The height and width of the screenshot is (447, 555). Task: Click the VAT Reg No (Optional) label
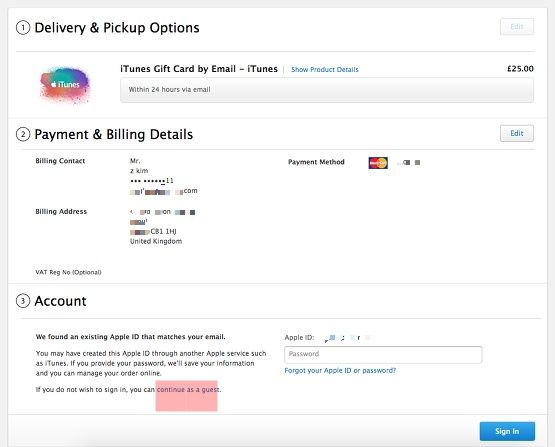pos(68,272)
